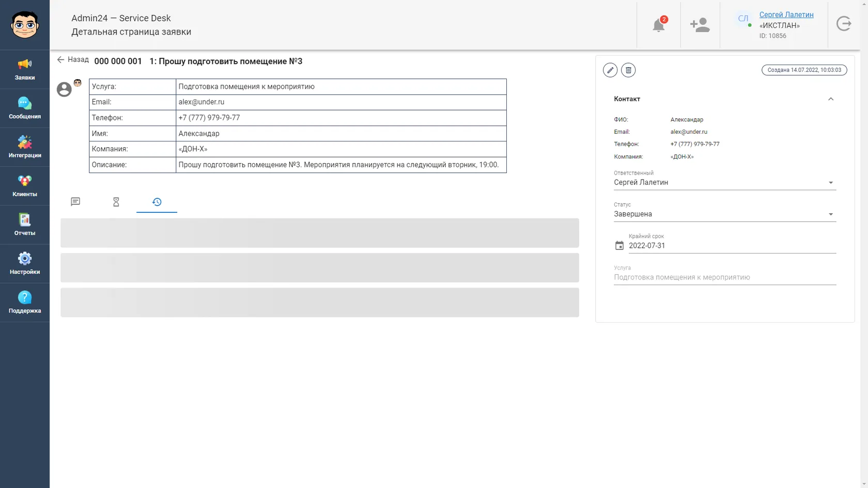Open Поддержка help section
Screen dimensions: 868x488
point(25,303)
